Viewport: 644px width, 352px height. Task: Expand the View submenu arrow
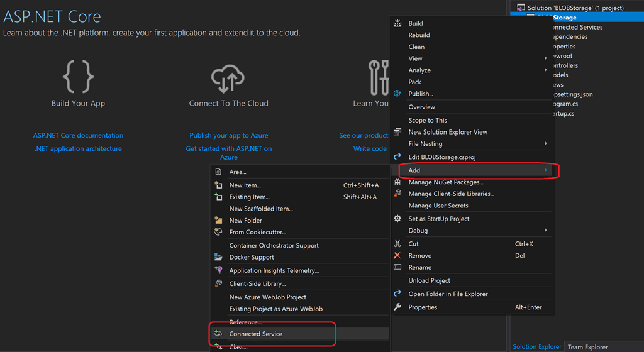coord(545,58)
